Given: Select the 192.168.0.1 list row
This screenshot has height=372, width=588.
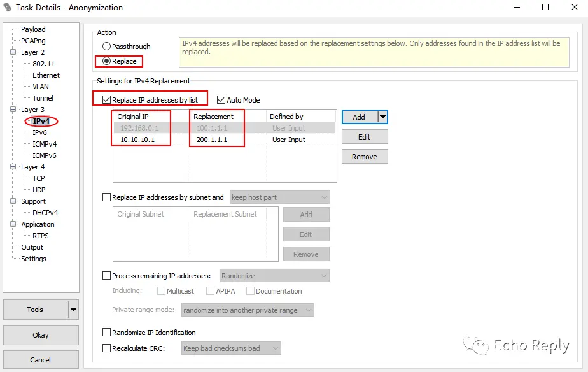Looking at the screenshot, I should click(225, 128).
